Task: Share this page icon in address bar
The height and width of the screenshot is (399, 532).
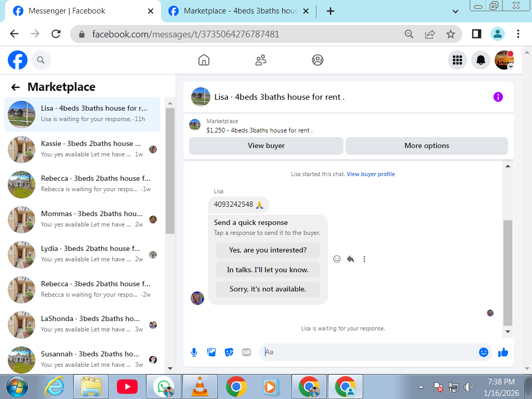Action: click(430, 34)
